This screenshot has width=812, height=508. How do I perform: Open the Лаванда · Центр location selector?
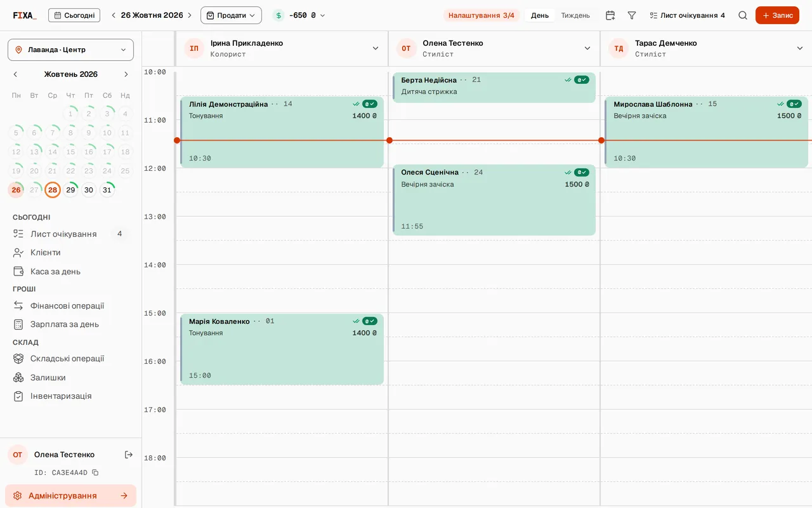[x=70, y=50]
